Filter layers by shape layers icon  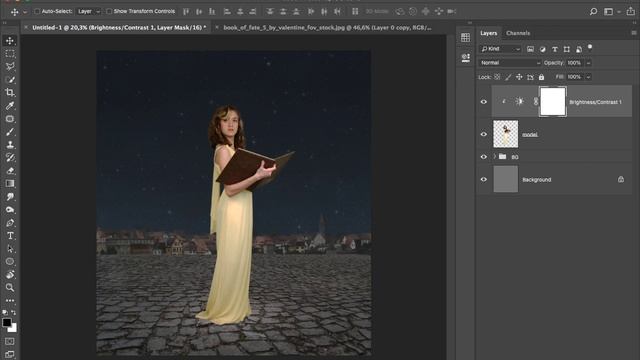tap(567, 49)
